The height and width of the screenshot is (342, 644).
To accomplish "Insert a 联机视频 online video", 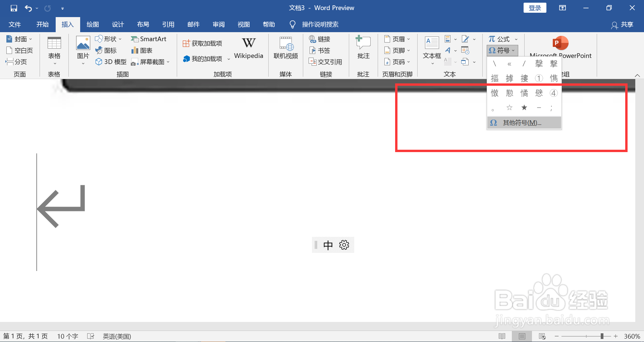I will (x=285, y=48).
